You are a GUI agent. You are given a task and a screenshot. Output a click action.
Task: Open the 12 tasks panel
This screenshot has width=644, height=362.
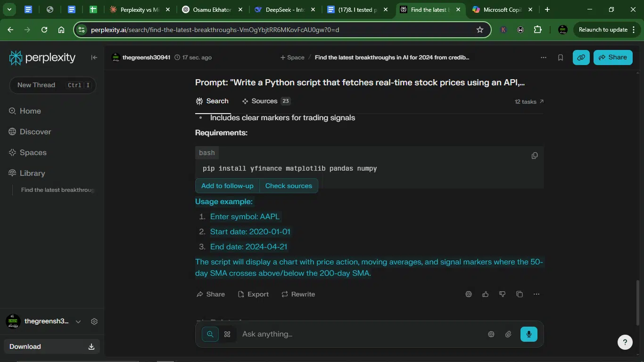tap(529, 101)
